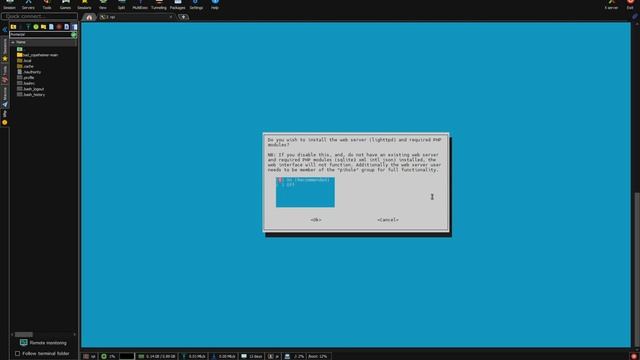Screen dimensions: 640x360
Task: Click the uptime days status indicator
Action: 252,356
